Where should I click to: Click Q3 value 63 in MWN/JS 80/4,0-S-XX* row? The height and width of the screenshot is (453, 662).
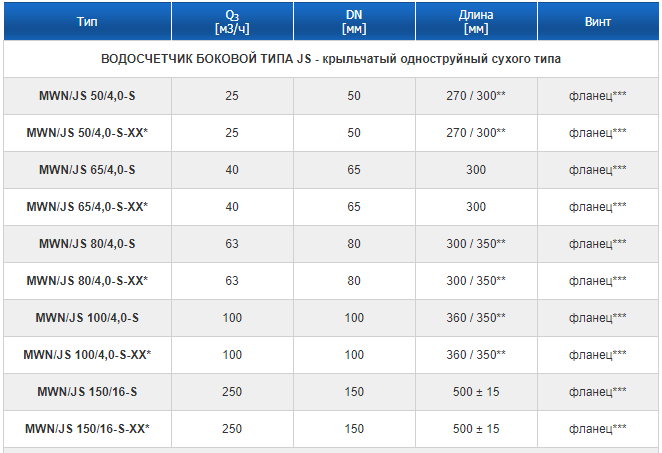tap(232, 281)
